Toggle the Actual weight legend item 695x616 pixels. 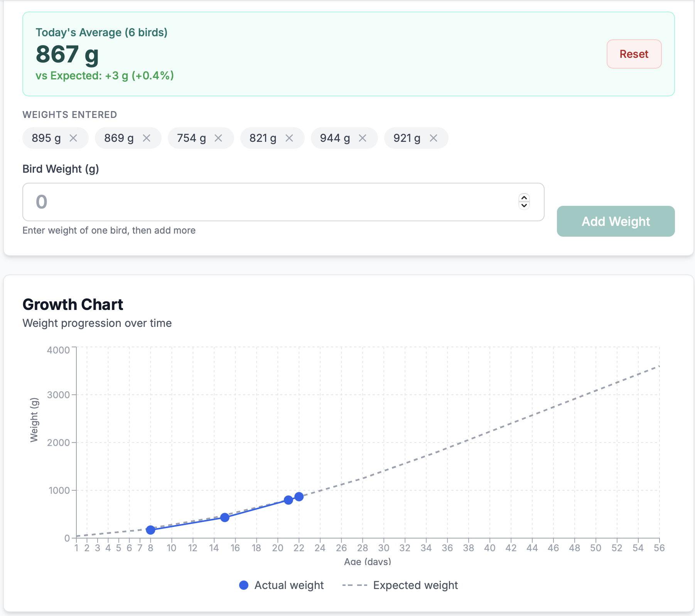click(x=288, y=585)
